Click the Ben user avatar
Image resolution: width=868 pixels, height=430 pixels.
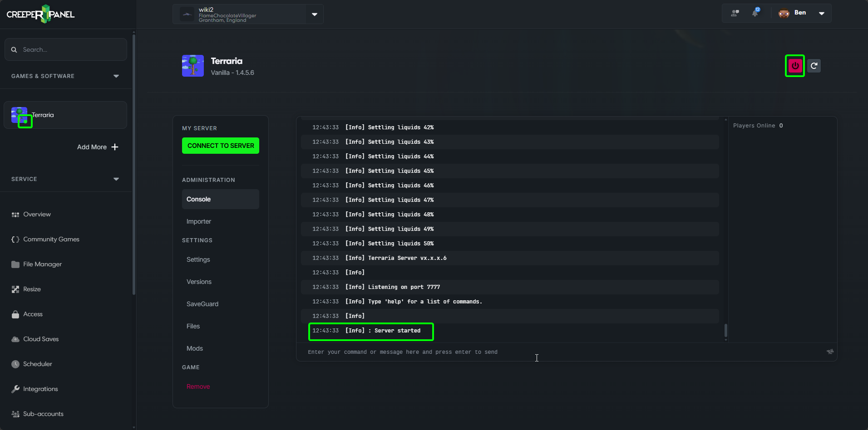(x=784, y=13)
